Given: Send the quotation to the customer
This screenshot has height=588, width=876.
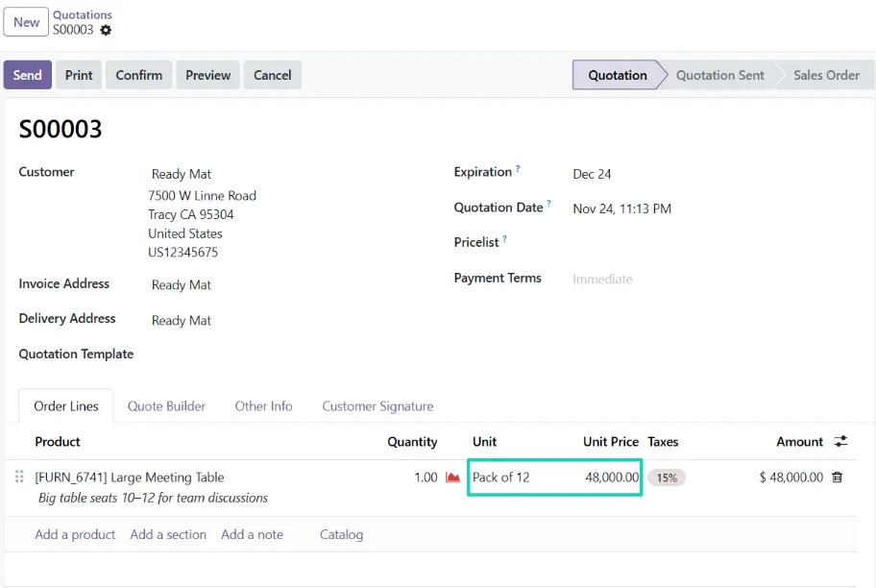Looking at the screenshot, I should click(x=27, y=74).
